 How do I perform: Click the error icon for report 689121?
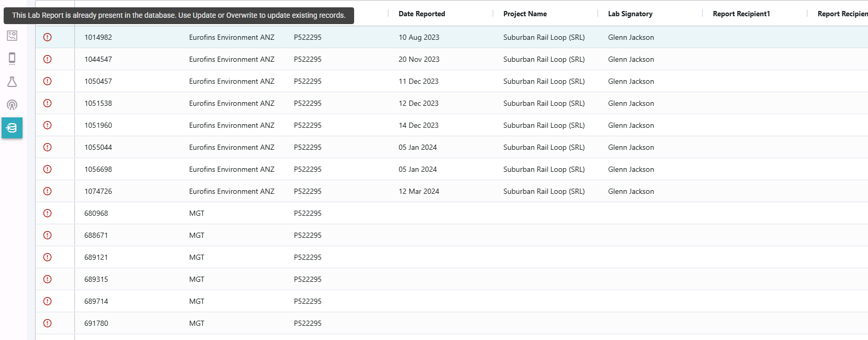tap(47, 257)
